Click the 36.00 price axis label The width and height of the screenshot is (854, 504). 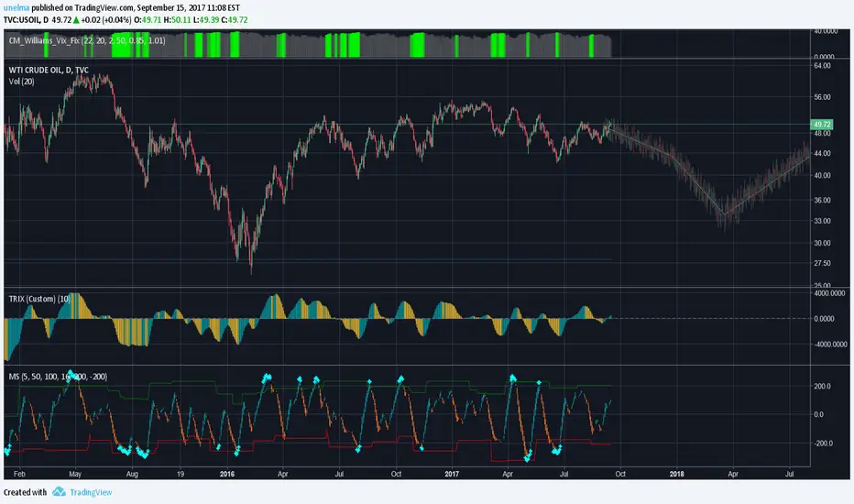point(823,200)
